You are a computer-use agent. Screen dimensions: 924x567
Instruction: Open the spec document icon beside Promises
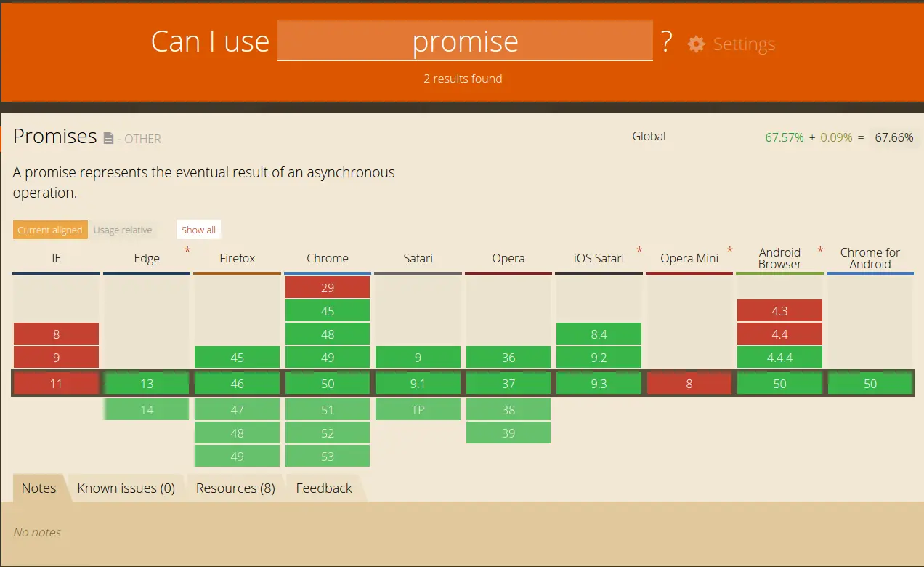pyautogui.click(x=108, y=138)
